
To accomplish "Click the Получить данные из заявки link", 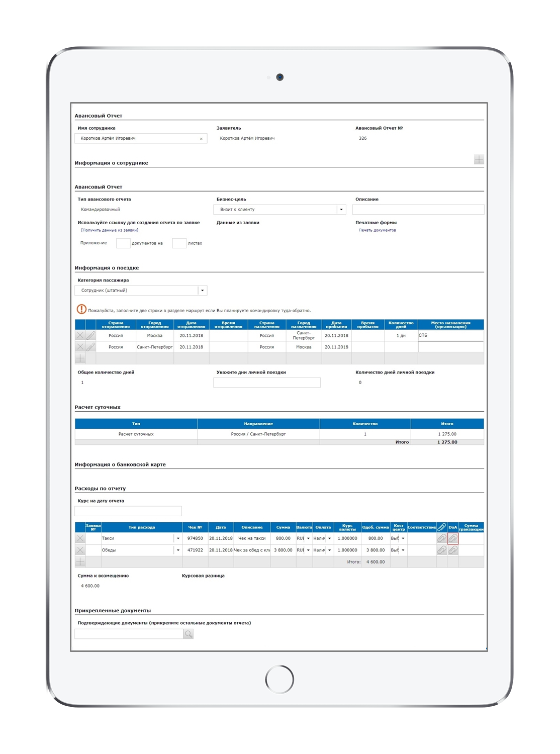I will [110, 230].
